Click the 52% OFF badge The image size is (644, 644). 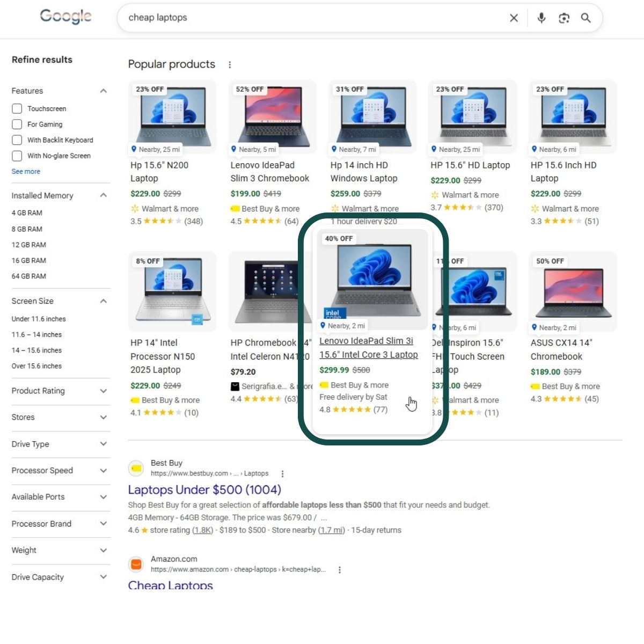250,90
